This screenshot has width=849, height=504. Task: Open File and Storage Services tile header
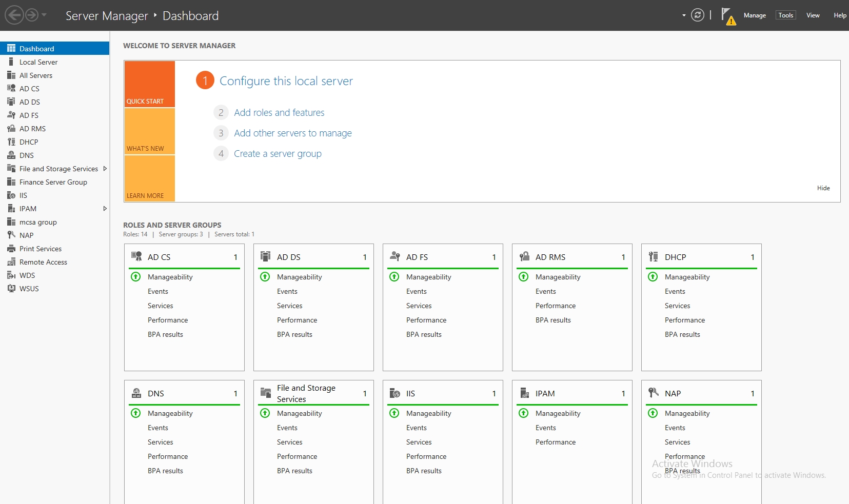tap(313, 393)
